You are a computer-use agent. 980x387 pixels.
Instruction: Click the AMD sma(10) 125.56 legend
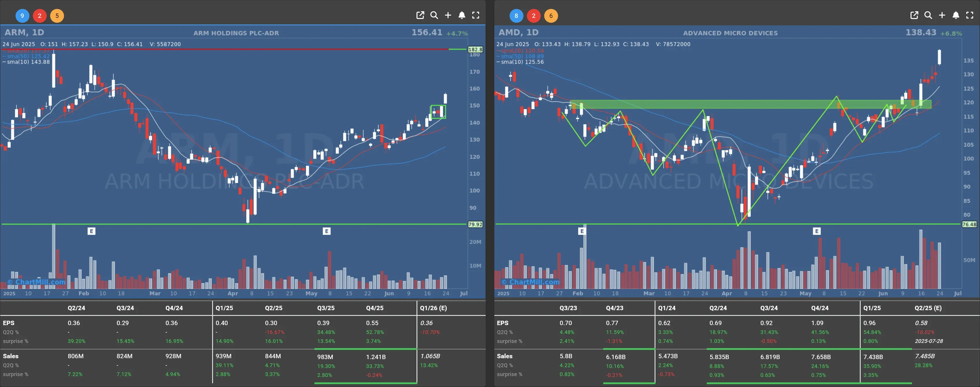[520, 62]
